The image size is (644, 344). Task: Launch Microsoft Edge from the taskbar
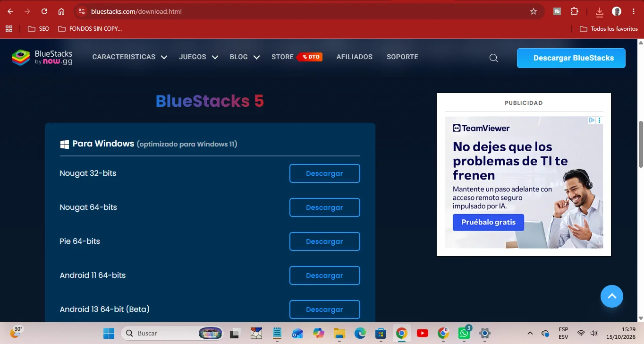pyautogui.click(x=360, y=333)
